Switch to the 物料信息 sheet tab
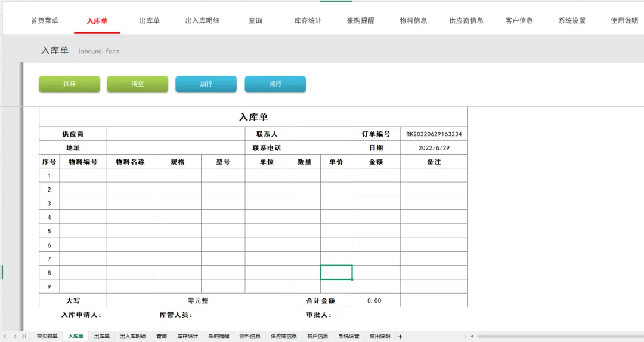The image size is (644, 342). click(x=250, y=336)
